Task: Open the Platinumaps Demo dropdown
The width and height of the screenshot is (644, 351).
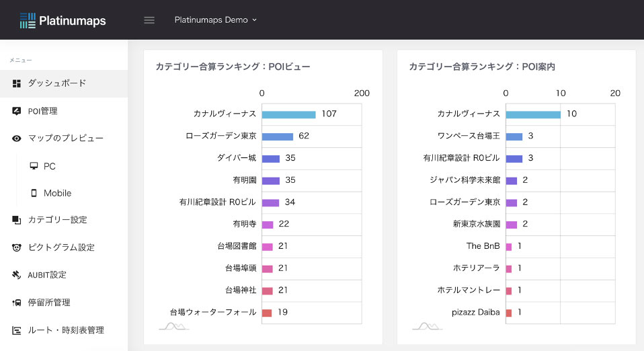Action: (x=215, y=19)
